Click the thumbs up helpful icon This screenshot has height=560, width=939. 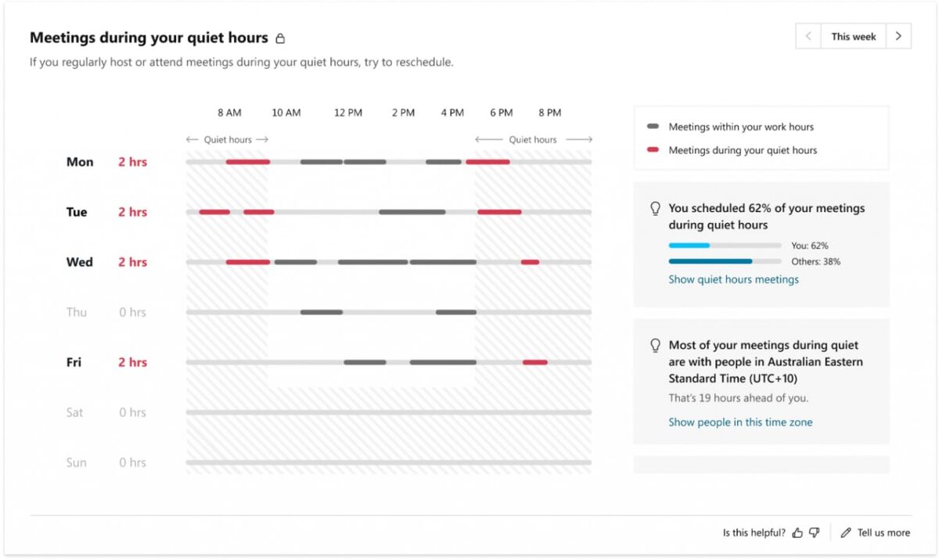(x=797, y=533)
